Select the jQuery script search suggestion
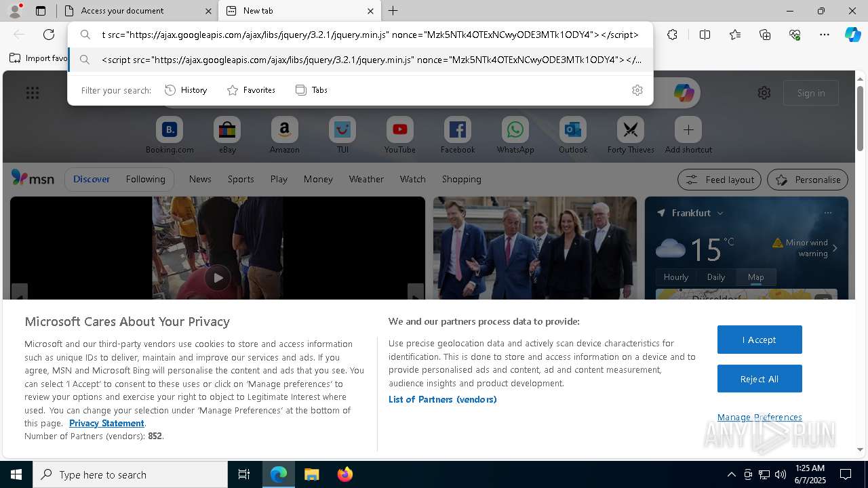Viewport: 868px width, 488px height. (361, 60)
